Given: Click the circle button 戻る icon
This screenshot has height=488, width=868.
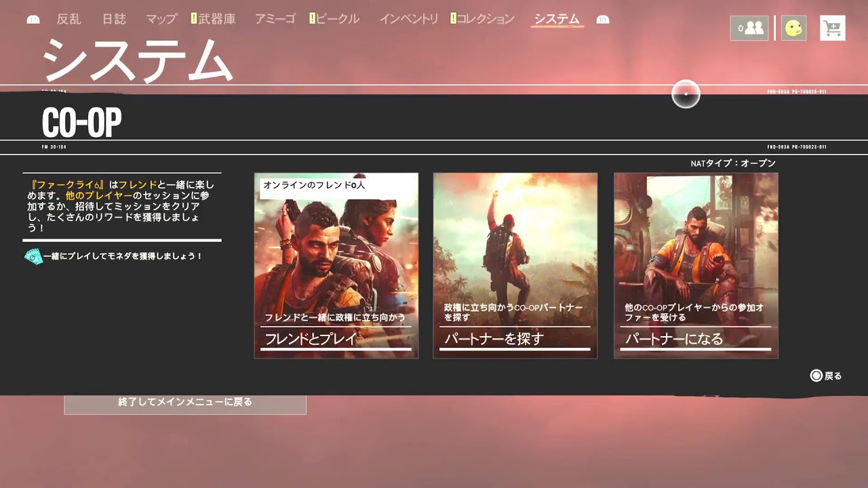Looking at the screenshot, I should 816,375.
